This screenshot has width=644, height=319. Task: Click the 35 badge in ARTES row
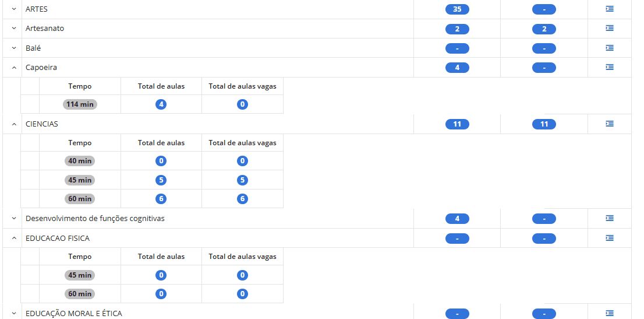coord(457,9)
